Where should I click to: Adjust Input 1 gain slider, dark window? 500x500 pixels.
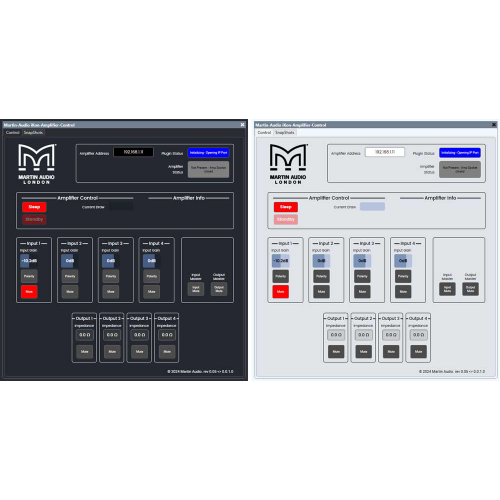point(29,261)
